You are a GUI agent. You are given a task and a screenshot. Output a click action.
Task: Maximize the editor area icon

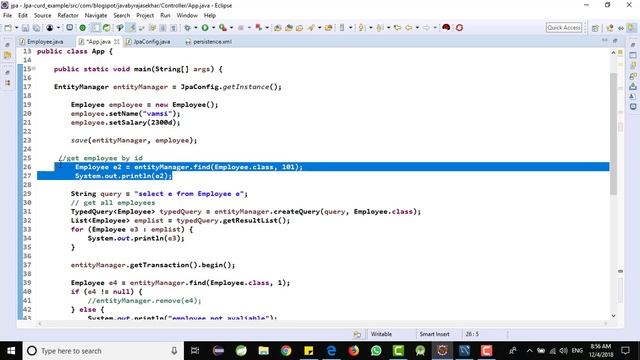615,41
